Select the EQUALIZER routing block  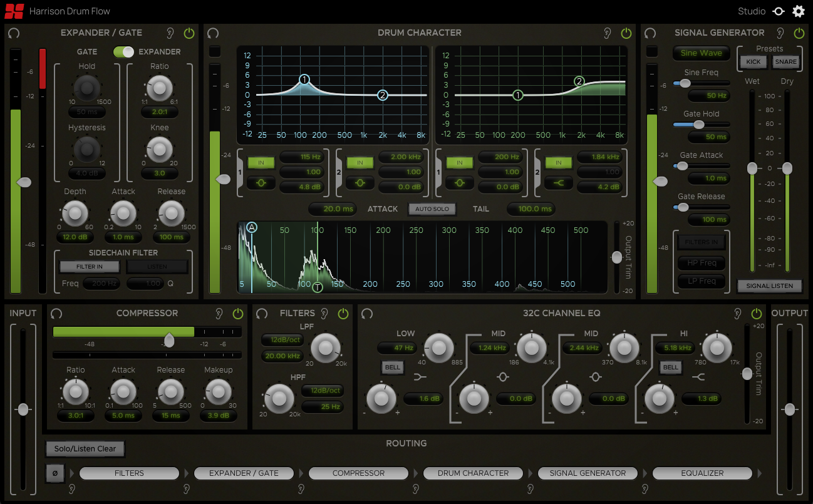point(702,473)
